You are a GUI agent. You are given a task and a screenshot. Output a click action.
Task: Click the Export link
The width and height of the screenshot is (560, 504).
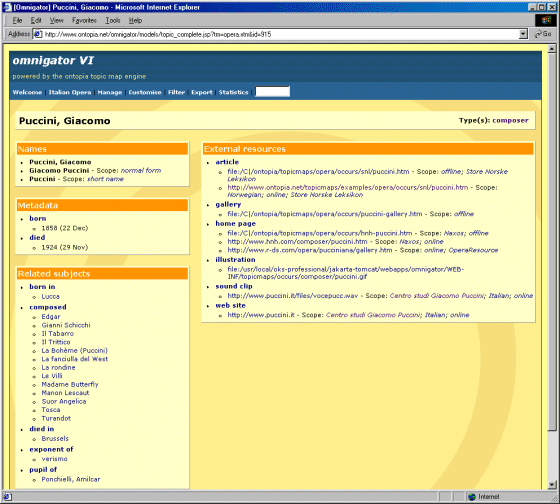tap(202, 92)
